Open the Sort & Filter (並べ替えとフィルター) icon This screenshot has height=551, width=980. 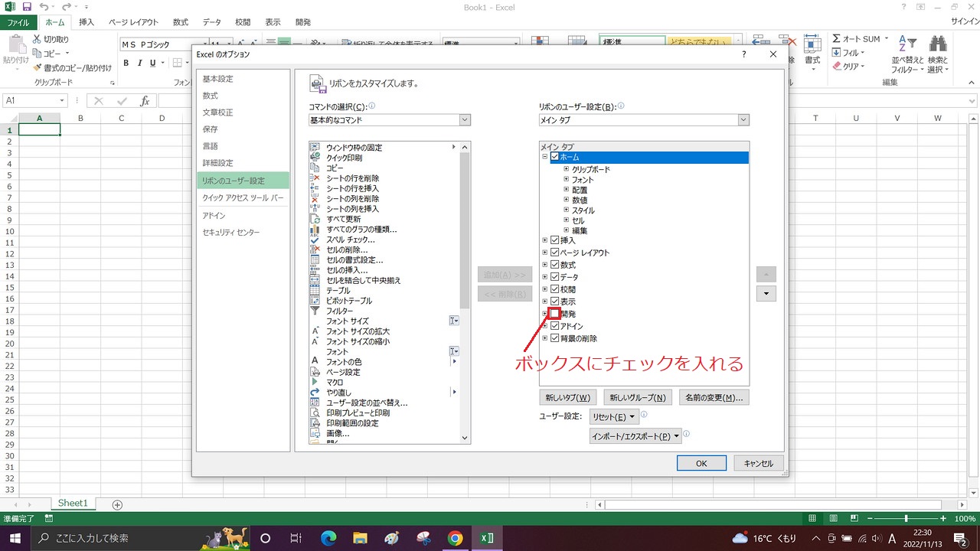tap(907, 44)
